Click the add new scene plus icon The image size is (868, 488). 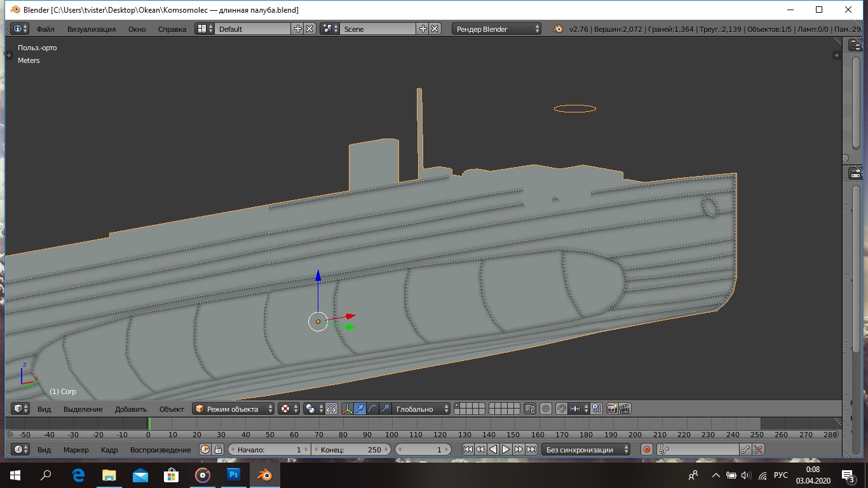[423, 29]
